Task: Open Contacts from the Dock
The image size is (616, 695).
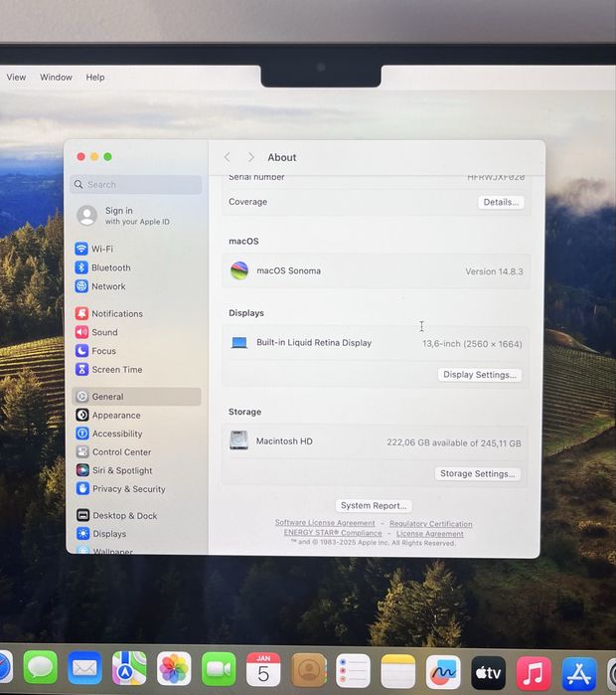Action: click(309, 670)
